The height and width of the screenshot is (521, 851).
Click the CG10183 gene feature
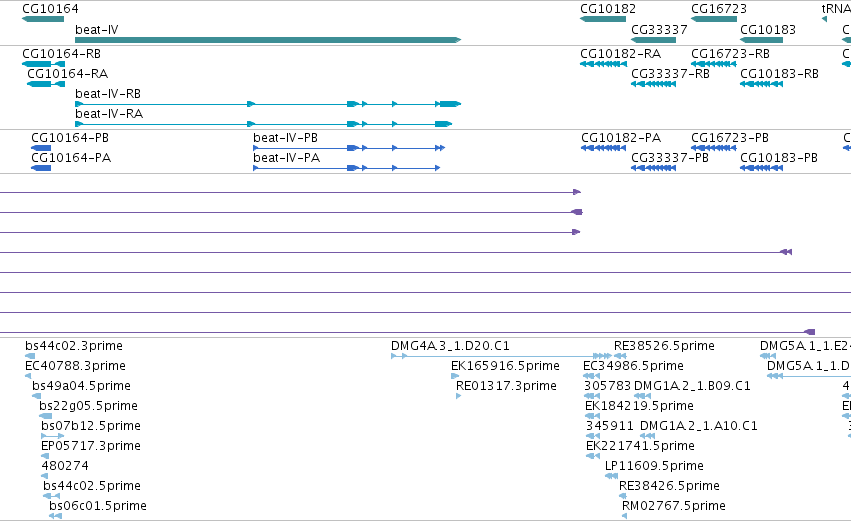click(x=761, y=40)
